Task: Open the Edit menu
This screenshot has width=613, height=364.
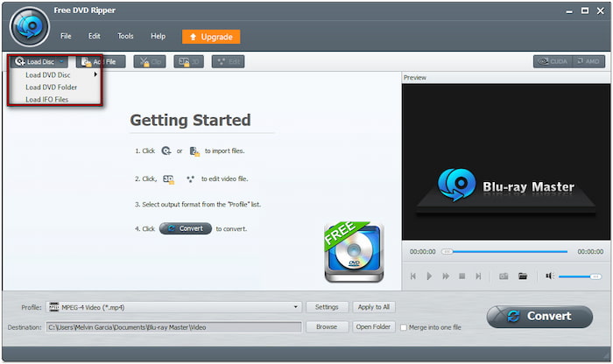Action: pos(95,36)
